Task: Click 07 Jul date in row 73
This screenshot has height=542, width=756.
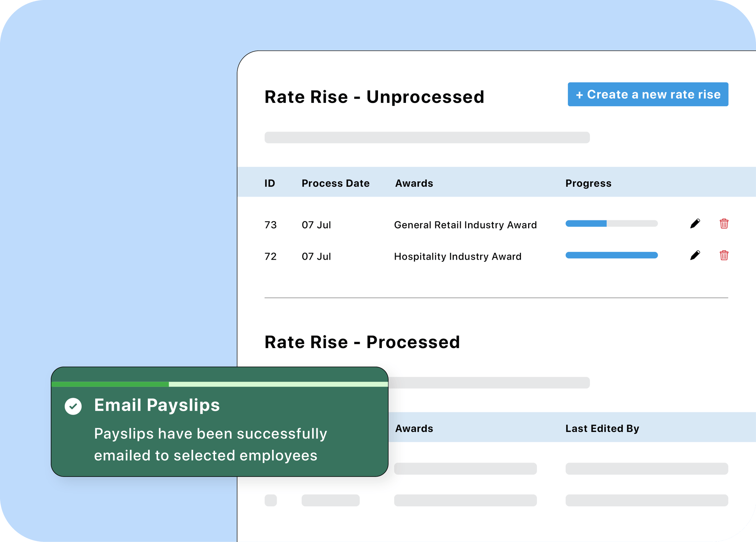Action: pos(316,225)
